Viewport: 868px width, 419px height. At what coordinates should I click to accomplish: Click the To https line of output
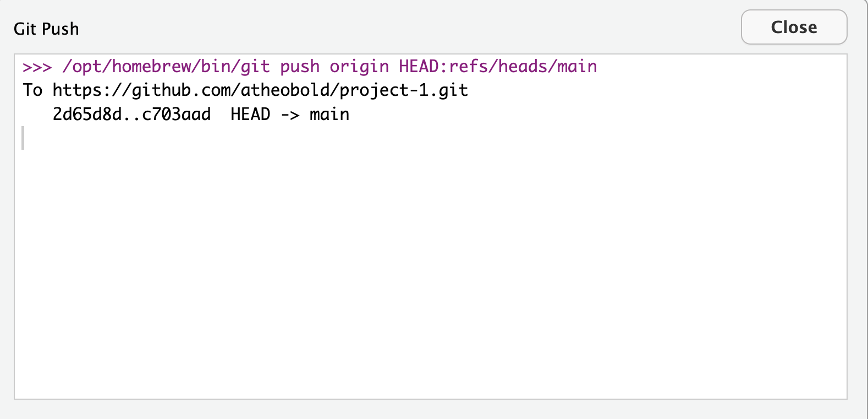point(245,90)
